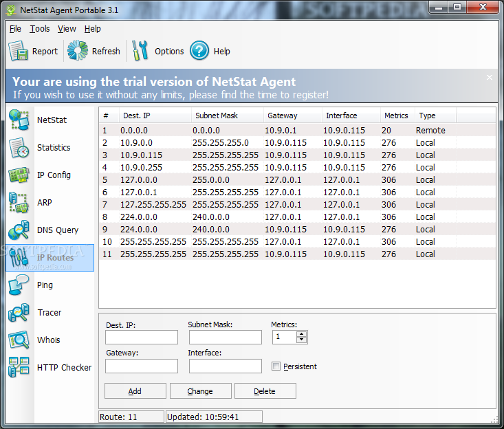The width and height of the screenshot is (504, 429).
Task: Click the Interface input field
Action: [x=226, y=366]
